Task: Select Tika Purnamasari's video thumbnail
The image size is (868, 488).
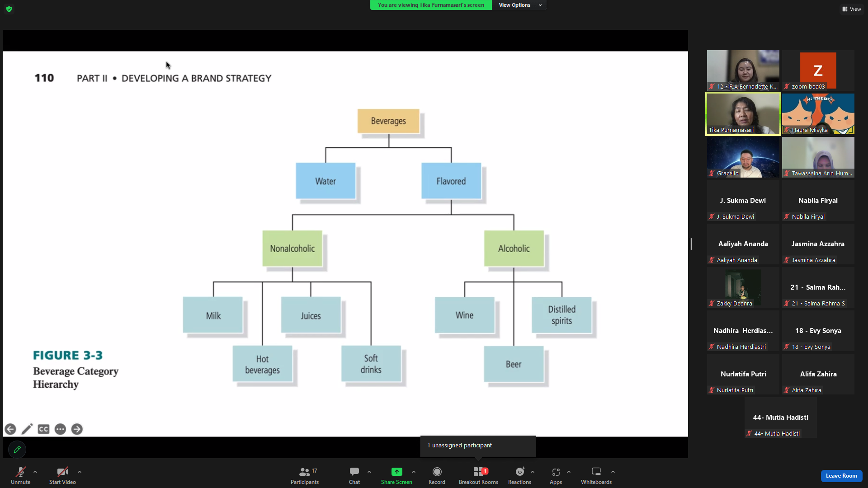Action: [x=743, y=114]
